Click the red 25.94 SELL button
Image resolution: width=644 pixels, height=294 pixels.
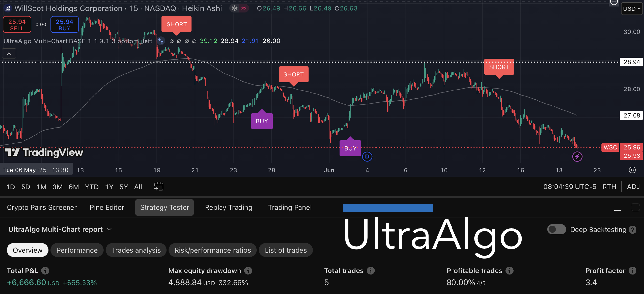pos(17,24)
